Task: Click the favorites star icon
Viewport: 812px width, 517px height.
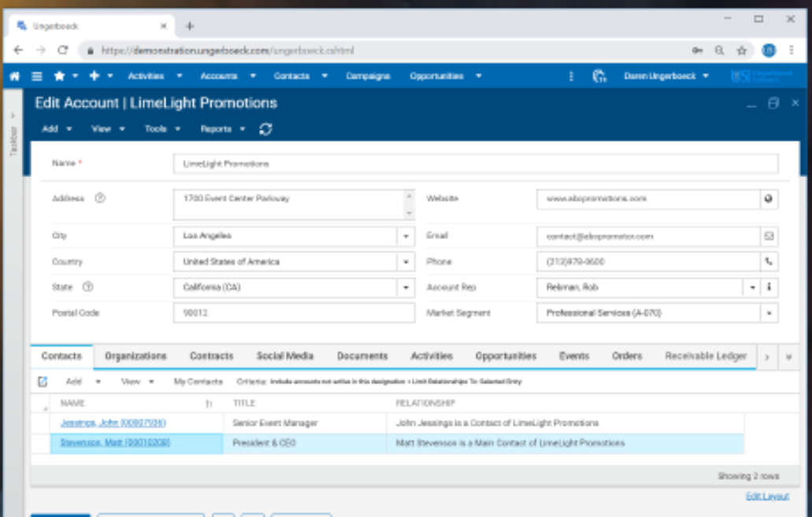Action: coord(60,76)
